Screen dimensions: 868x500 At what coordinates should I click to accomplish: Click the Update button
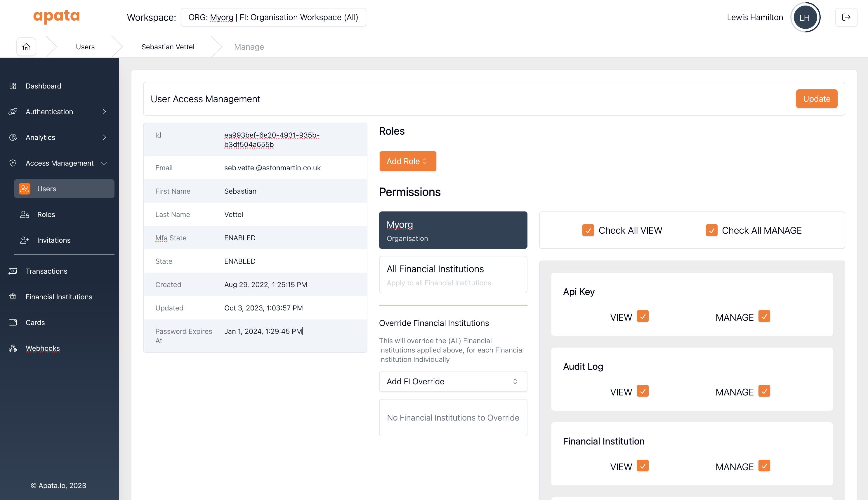tap(816, 99)
